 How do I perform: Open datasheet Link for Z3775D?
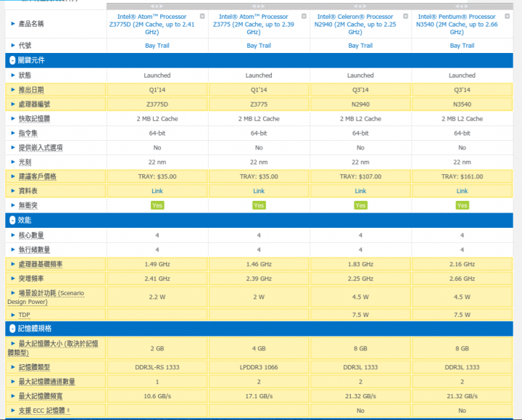pos(157,191)
